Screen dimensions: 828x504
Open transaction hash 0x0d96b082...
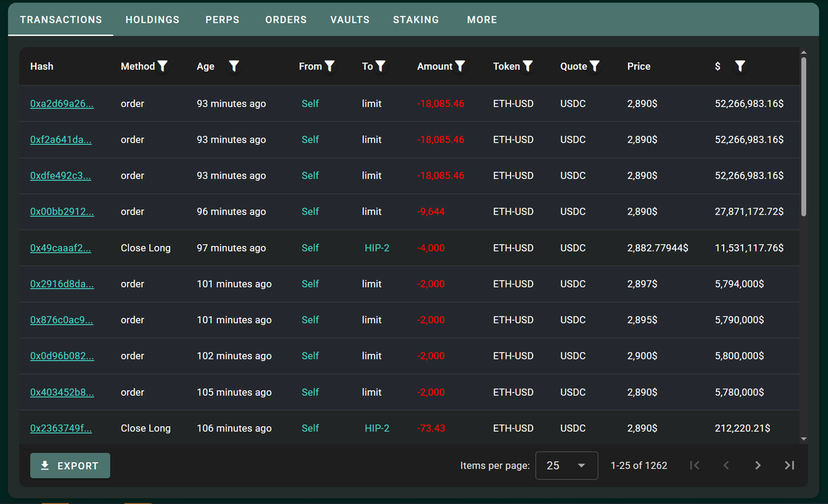(x=62, y=356)
